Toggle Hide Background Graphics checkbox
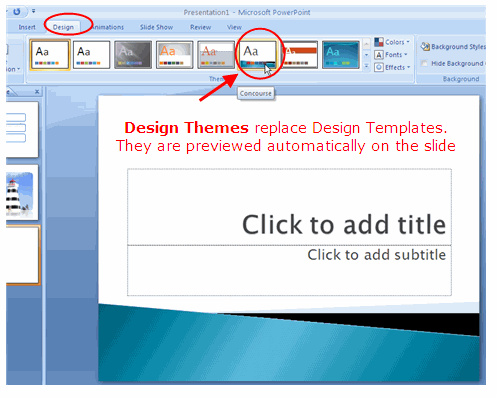This screenshot has width=497, height=398. [x=424, y=63]
